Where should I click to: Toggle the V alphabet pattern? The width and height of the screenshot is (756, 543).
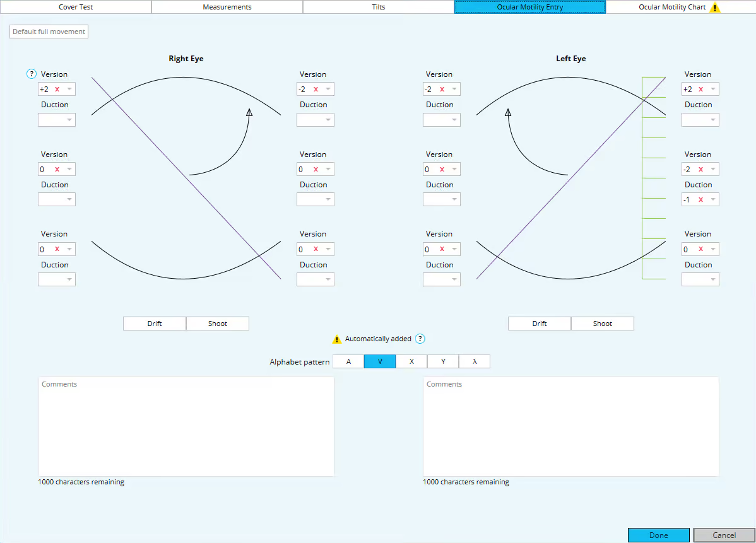coord(380,361)
